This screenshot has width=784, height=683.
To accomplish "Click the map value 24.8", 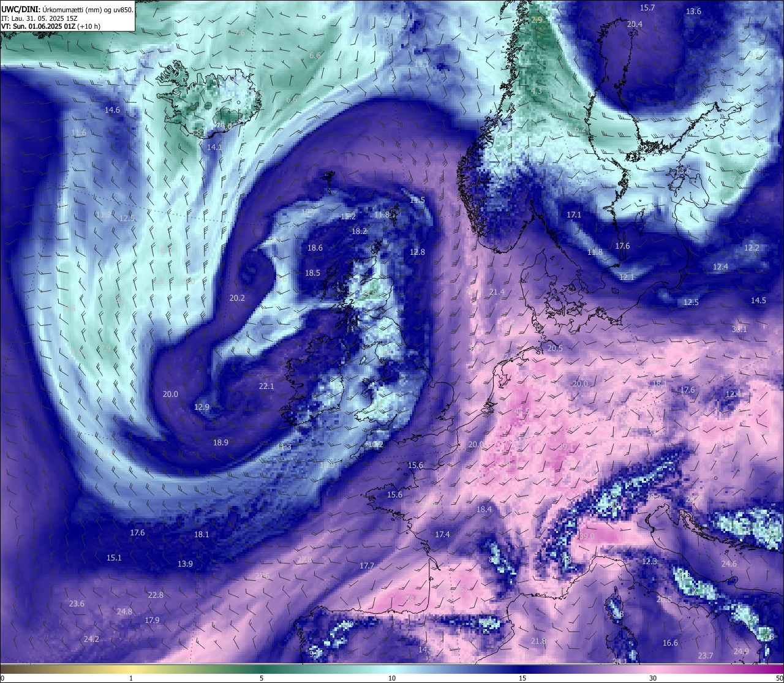I will [x=124, y=612].
